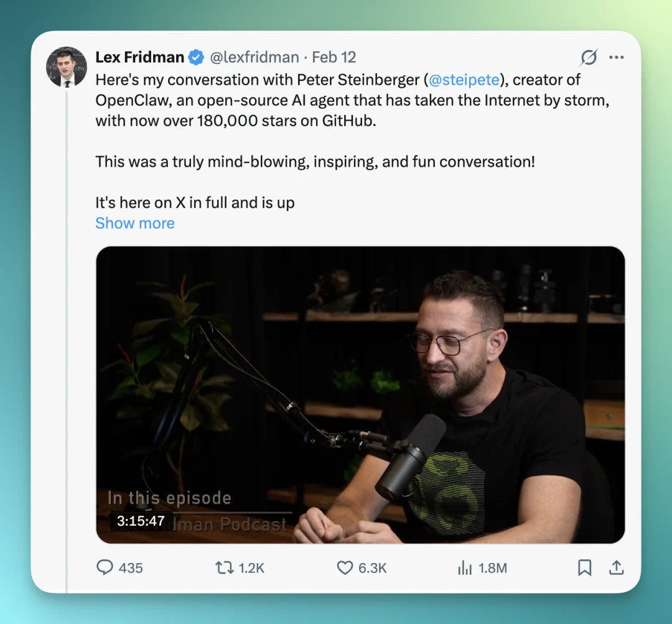Bookmark this post
672x624 pixels.
[x=584, y=567]
